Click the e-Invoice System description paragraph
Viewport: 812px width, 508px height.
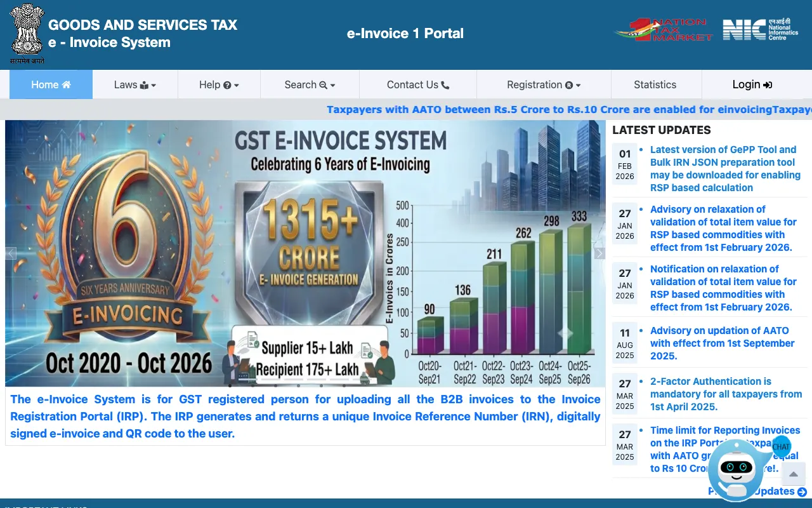coord(305,417)
